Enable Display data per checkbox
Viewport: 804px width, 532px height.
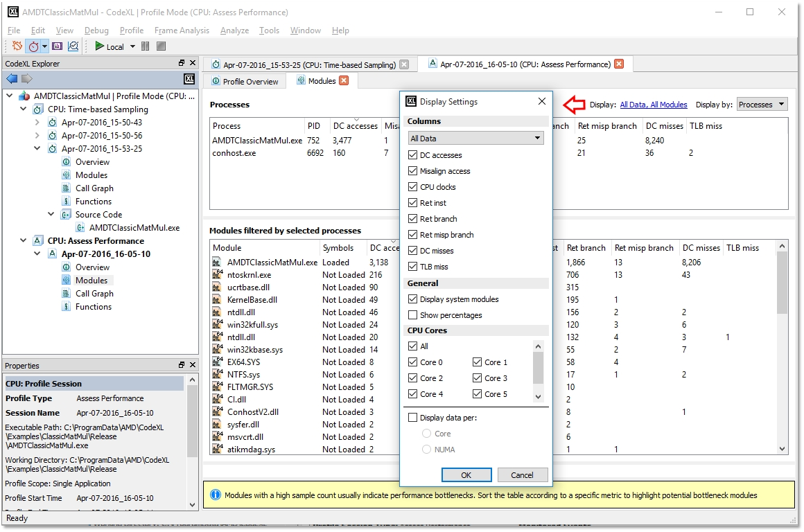(413, 417)
